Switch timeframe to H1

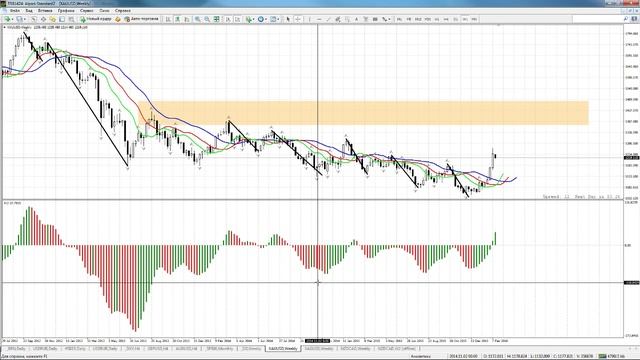(x=437, y=19)
